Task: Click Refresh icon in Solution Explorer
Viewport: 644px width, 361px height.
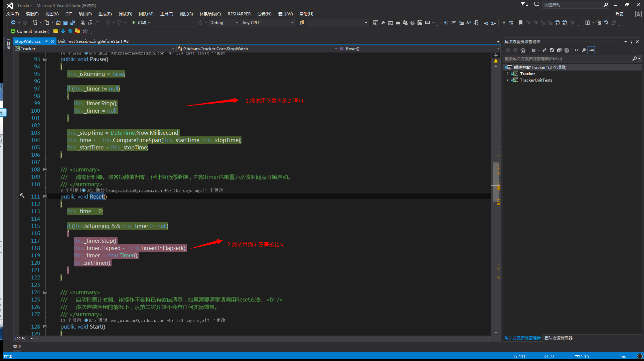Action: [552, 50]
